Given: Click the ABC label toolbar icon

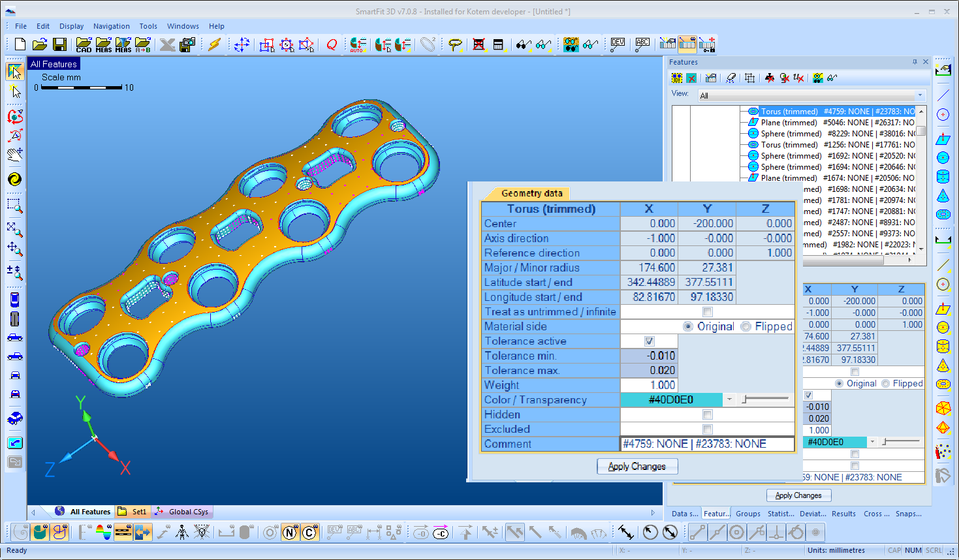Looking at the screenshot, I should coord(642,44).
